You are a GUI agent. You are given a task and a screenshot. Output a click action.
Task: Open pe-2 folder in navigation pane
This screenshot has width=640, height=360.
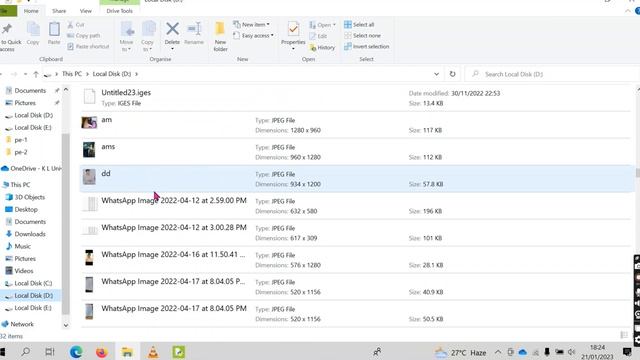click(x=17, y=152)
